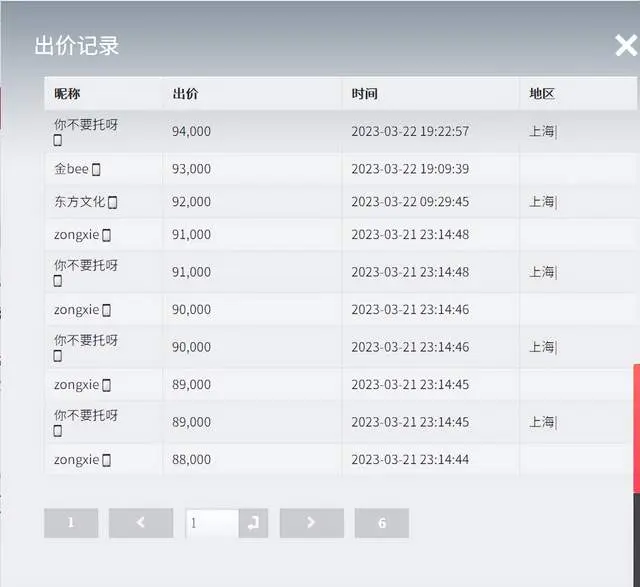
Task: Click the phone icon for zongxie's 91,000 bid
Action: [107, 235]
